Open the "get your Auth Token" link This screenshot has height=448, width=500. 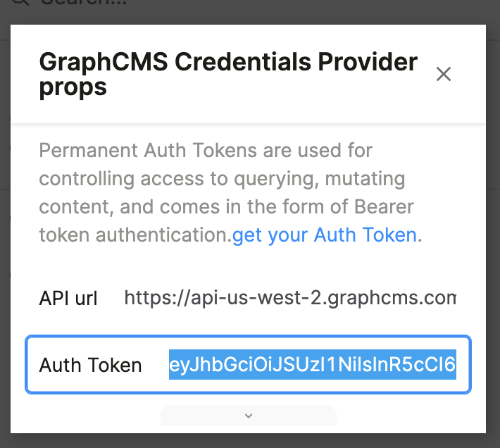[325, 235]
